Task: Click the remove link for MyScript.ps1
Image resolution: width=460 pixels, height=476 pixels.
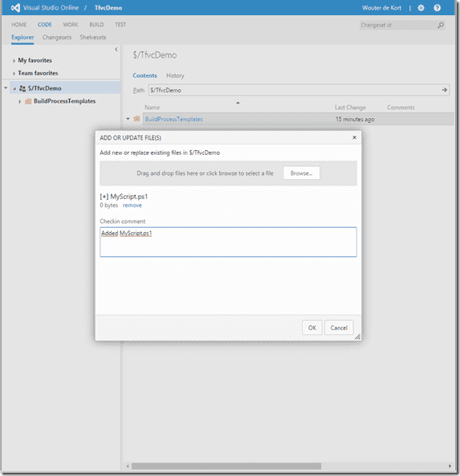Action: point(132,205)
